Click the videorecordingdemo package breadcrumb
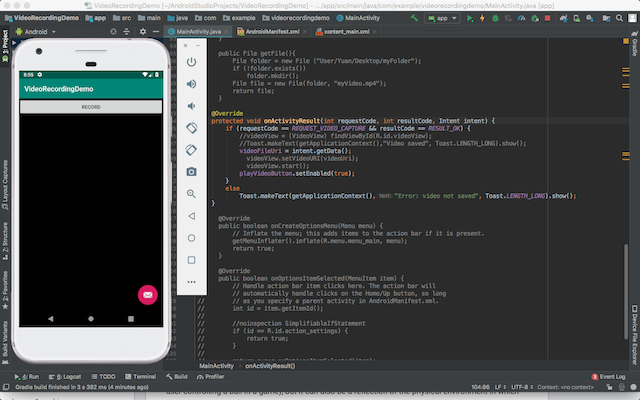Image resolution: width=640 pixels, height=400 pixels. [296, 18]
